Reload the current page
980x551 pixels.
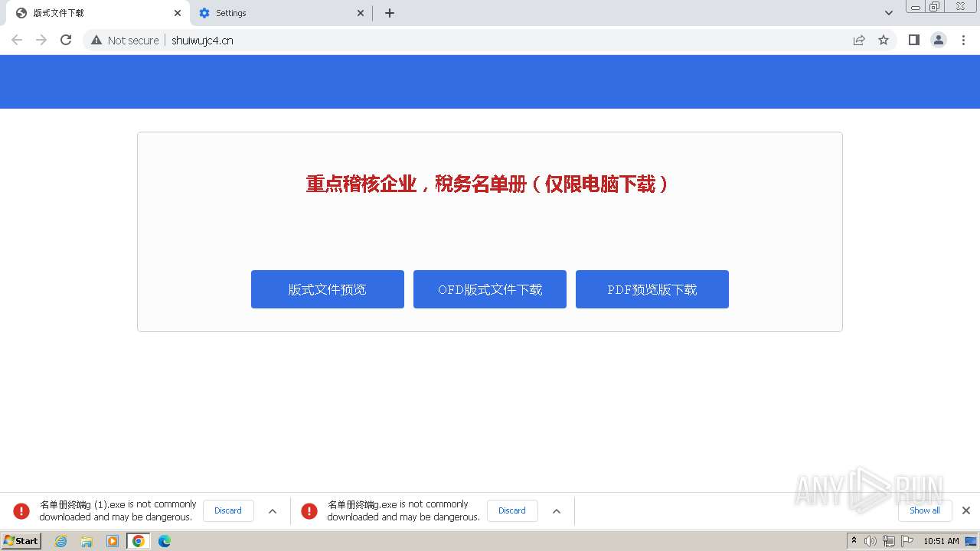66,40
